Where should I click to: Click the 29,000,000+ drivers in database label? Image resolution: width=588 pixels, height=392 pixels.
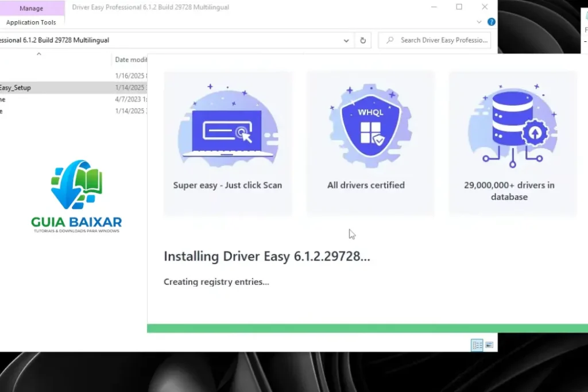509,191
